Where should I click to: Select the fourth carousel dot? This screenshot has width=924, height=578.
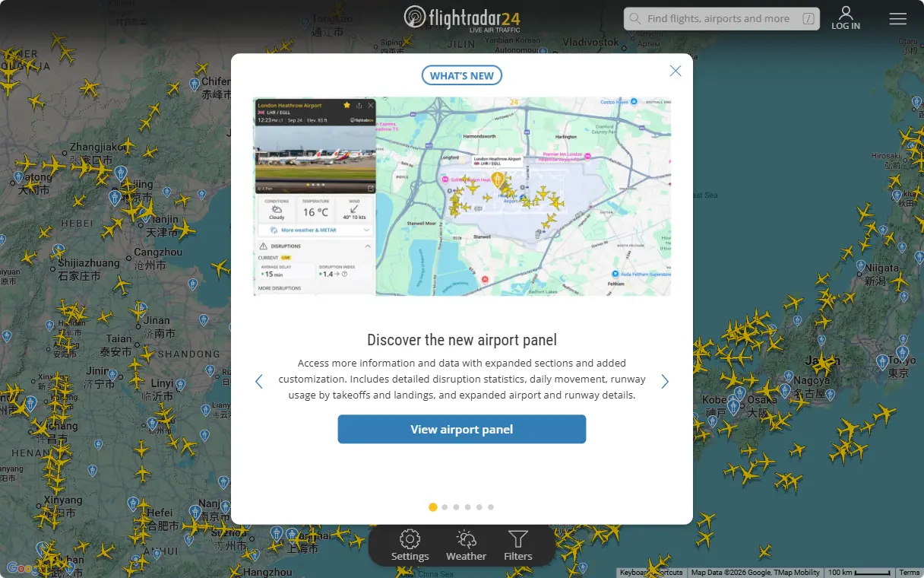pos(468,507)
